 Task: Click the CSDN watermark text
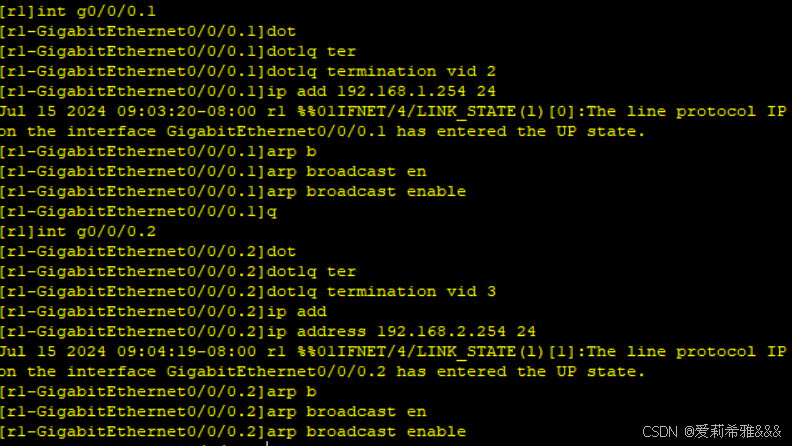711,432
